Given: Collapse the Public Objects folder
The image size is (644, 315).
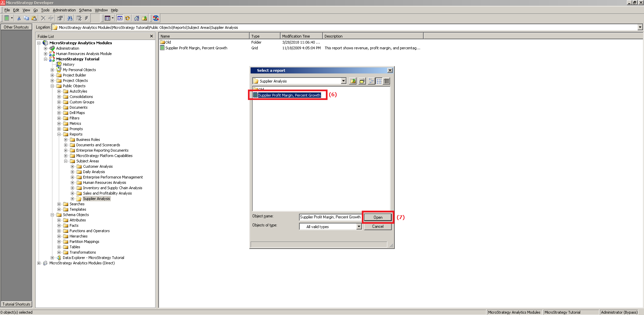Looking at the screenshot, I should (52, 86).
